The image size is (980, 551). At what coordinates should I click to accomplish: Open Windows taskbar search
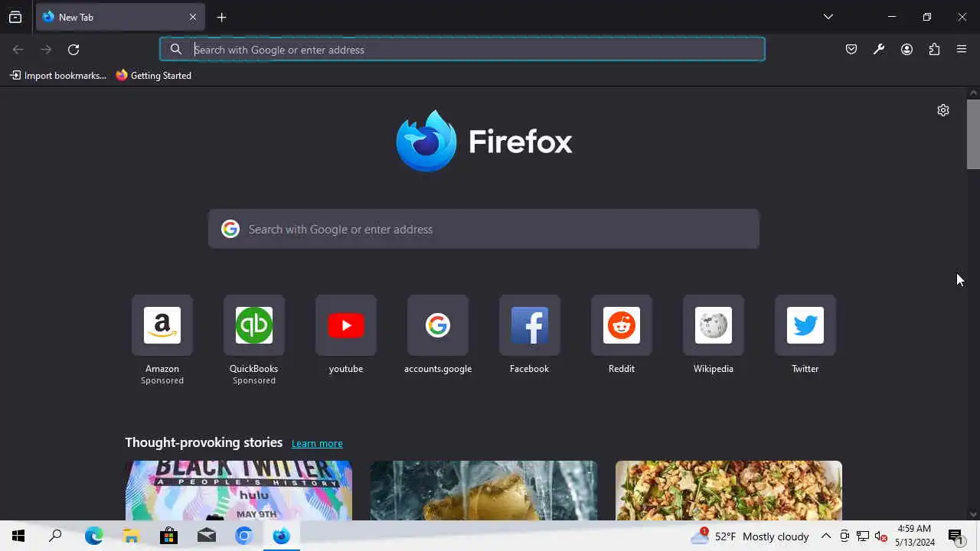point(55,536)
